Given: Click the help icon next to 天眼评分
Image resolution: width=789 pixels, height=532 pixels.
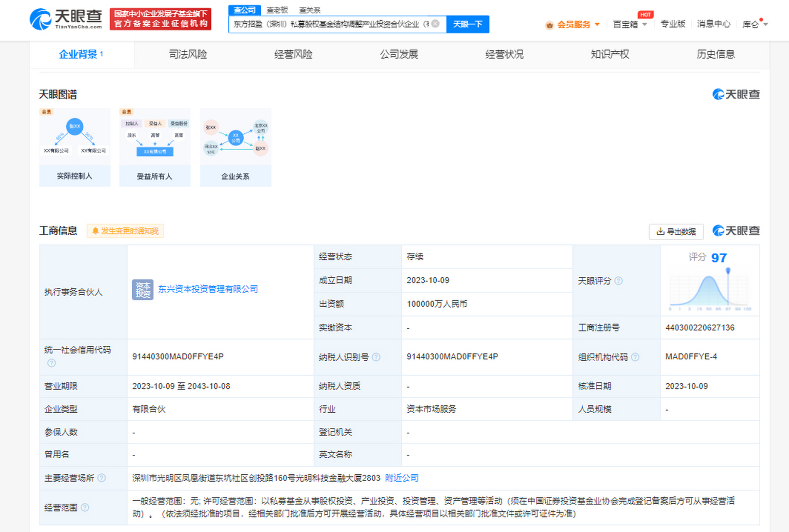Looking at the screenshot, I should (618, 281).
